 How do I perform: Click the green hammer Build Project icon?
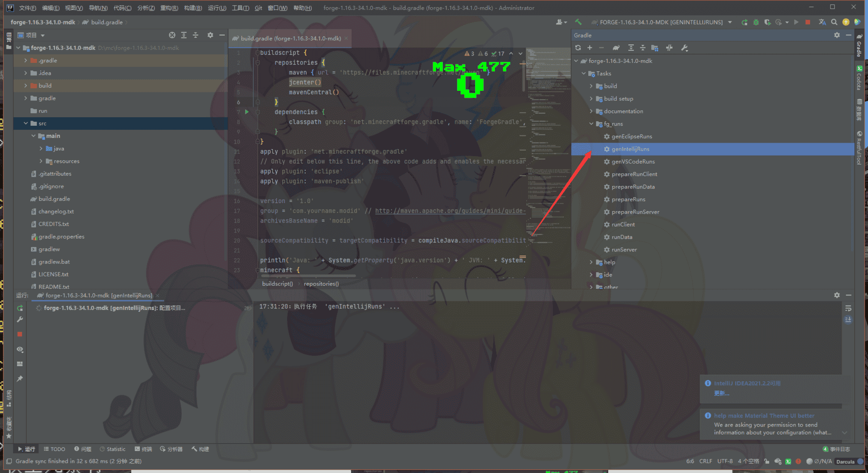[578, 22]
